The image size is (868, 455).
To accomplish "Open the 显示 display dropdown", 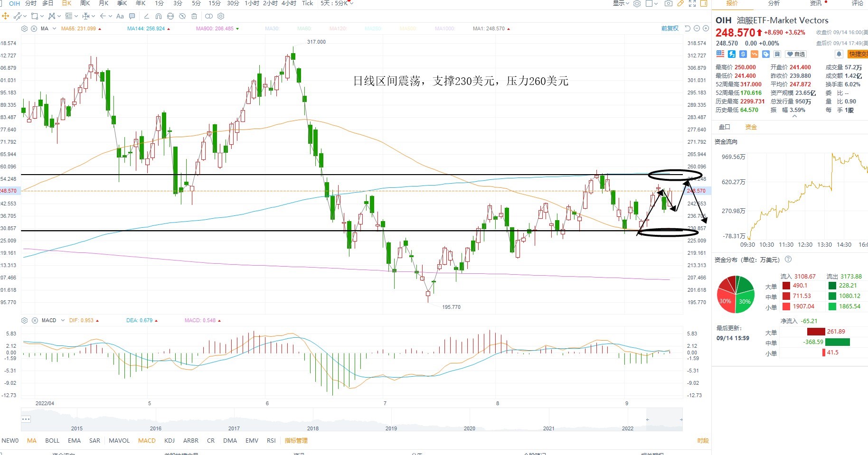I will [x=621, y=3].
